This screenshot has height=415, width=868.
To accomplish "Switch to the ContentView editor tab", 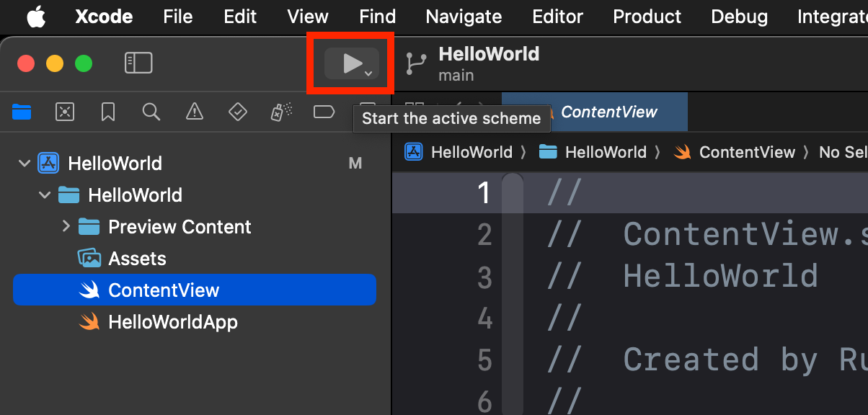I will click(608, 112).
